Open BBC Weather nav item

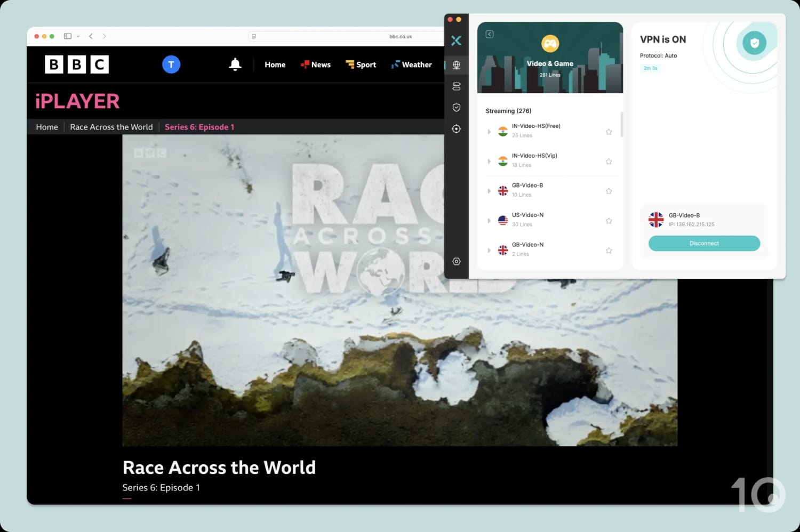point(412,65)
